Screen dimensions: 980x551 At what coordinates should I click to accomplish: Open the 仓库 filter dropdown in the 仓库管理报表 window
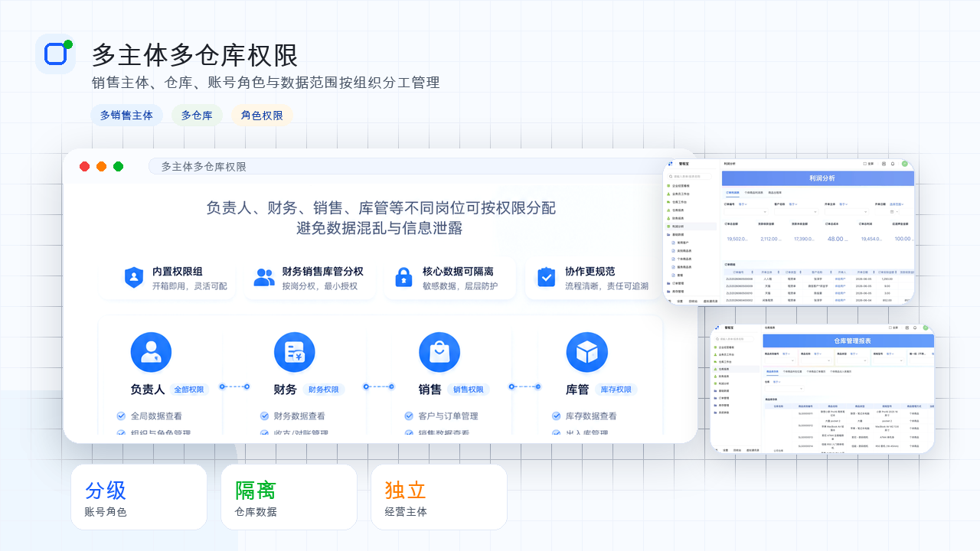coord(784,389)
